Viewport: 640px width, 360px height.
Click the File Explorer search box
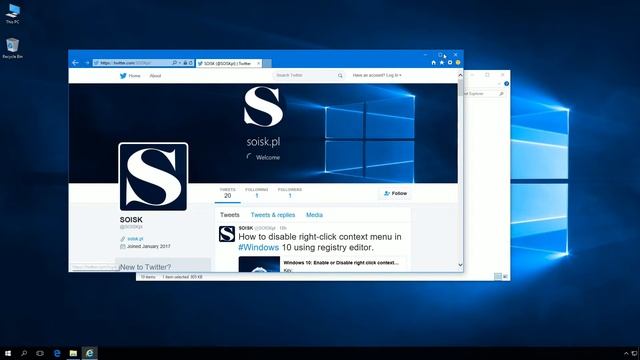484,93
